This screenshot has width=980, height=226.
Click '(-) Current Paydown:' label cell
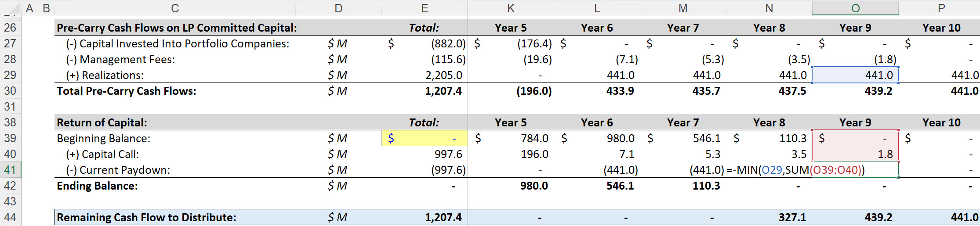(175, 170)
